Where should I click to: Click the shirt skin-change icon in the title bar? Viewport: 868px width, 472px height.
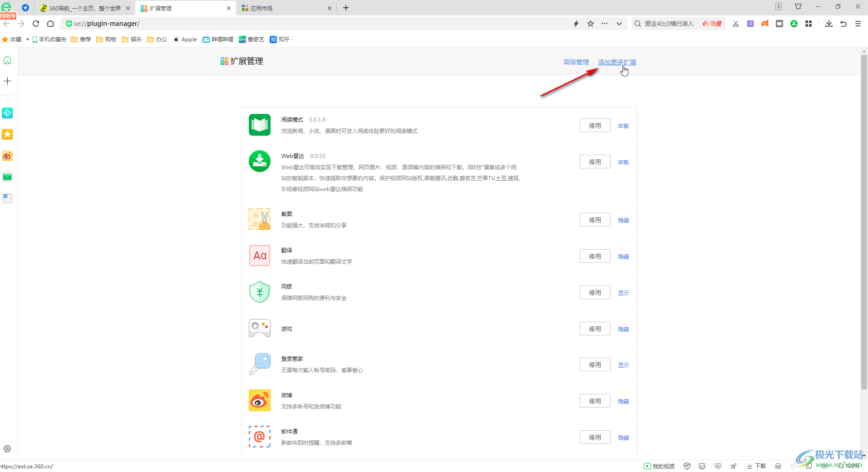(798, 6)
